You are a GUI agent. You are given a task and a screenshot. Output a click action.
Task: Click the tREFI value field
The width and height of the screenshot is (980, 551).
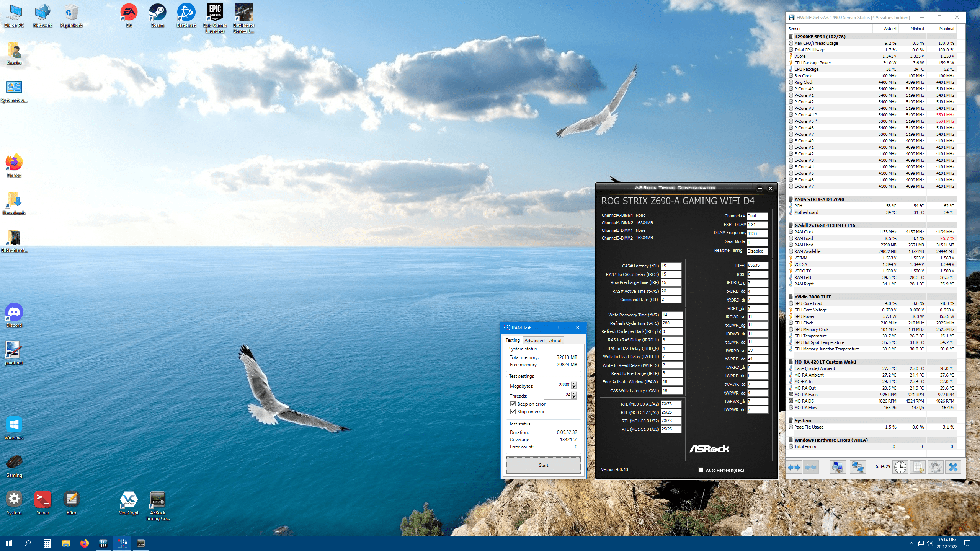757,266
